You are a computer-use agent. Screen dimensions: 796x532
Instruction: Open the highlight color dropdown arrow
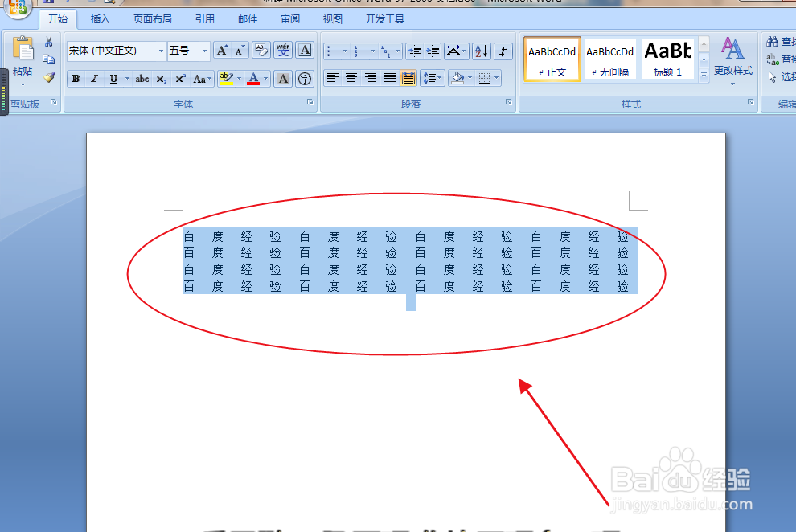239,79
